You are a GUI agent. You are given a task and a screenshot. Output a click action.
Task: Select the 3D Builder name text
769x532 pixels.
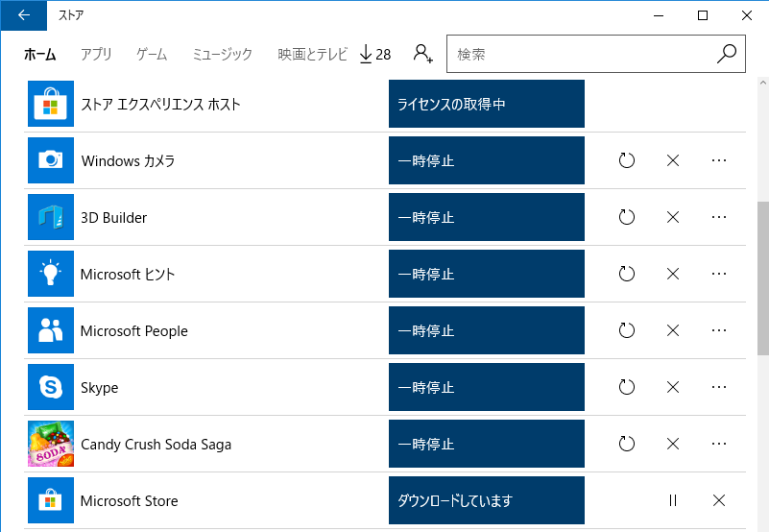coord(114,217)
